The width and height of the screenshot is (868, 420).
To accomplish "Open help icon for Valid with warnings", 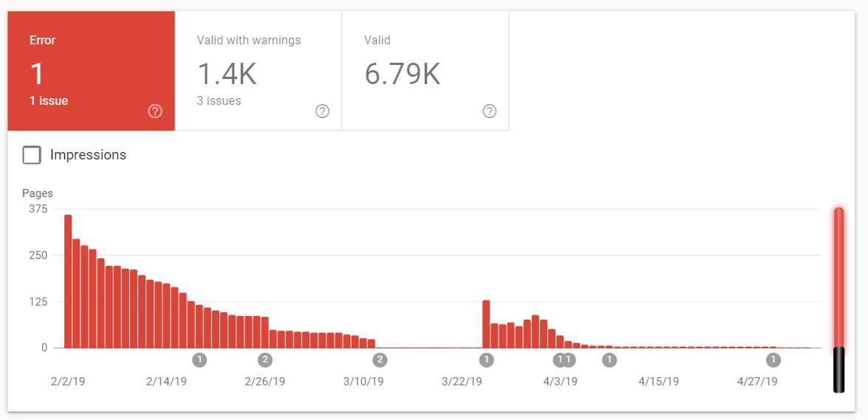I will 322,111.
